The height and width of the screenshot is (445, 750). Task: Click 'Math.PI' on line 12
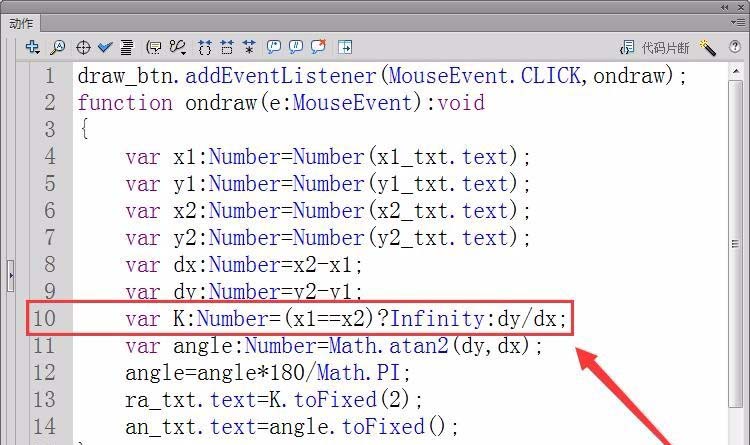(x=358, y=372)
